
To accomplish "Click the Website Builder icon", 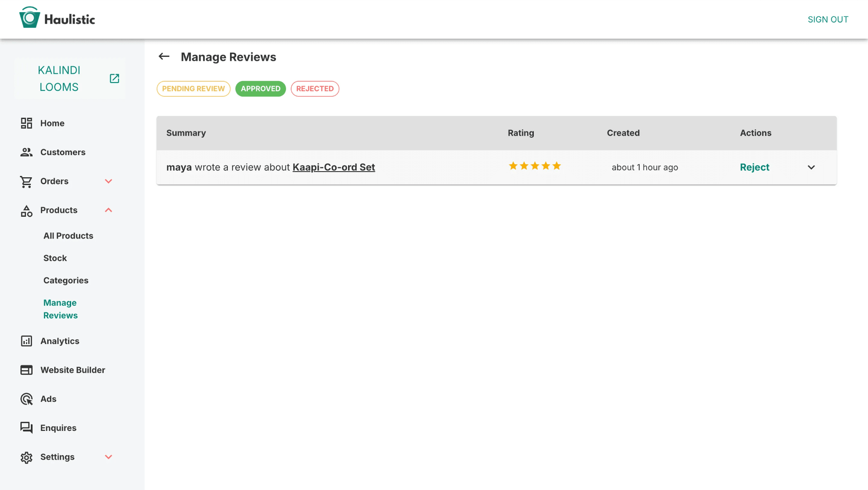I will pos(26,370).
